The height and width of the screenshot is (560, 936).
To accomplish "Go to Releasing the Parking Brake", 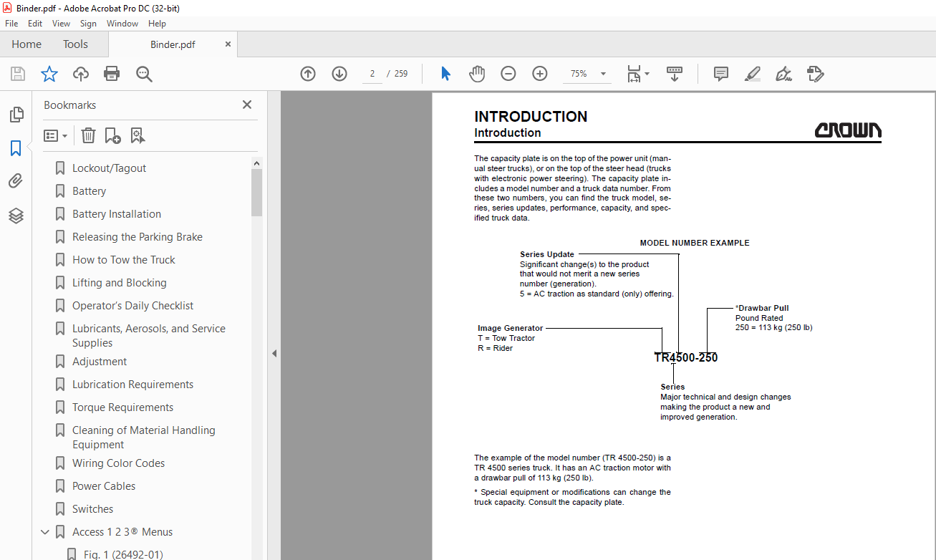I will tap(137, 237).
